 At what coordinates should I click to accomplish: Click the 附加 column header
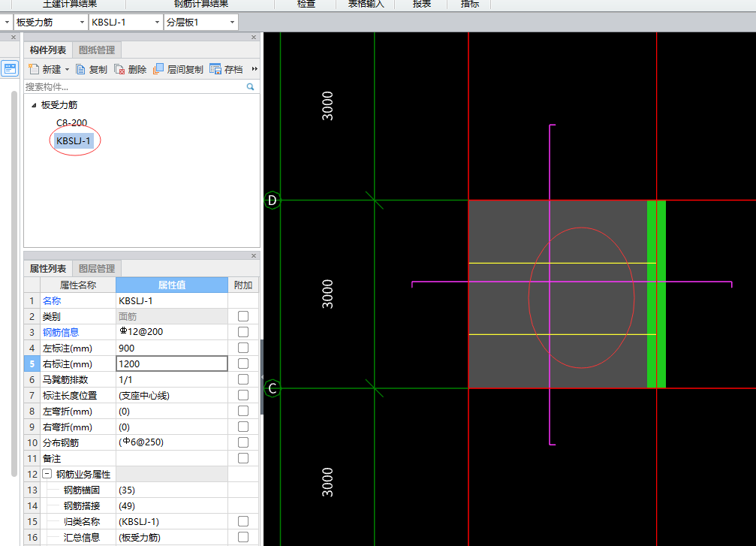[243, 285]
